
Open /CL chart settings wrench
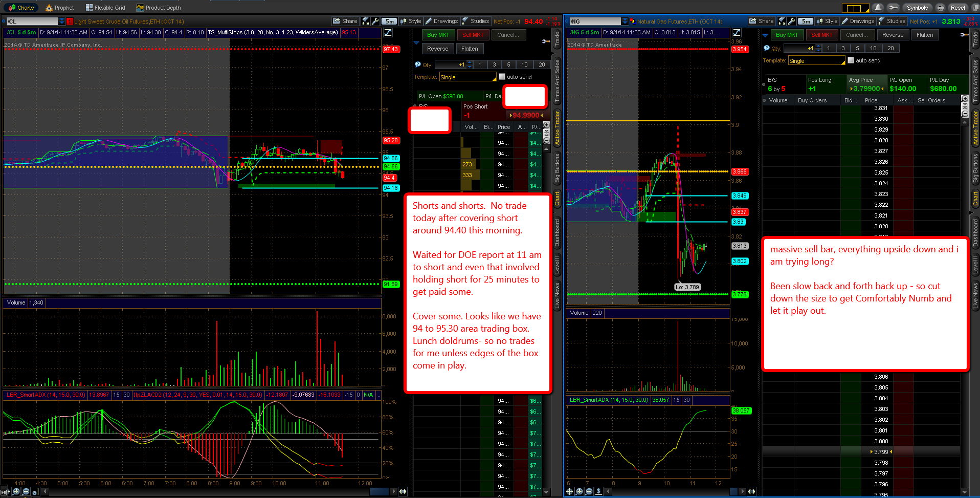[x=375, y=21]
